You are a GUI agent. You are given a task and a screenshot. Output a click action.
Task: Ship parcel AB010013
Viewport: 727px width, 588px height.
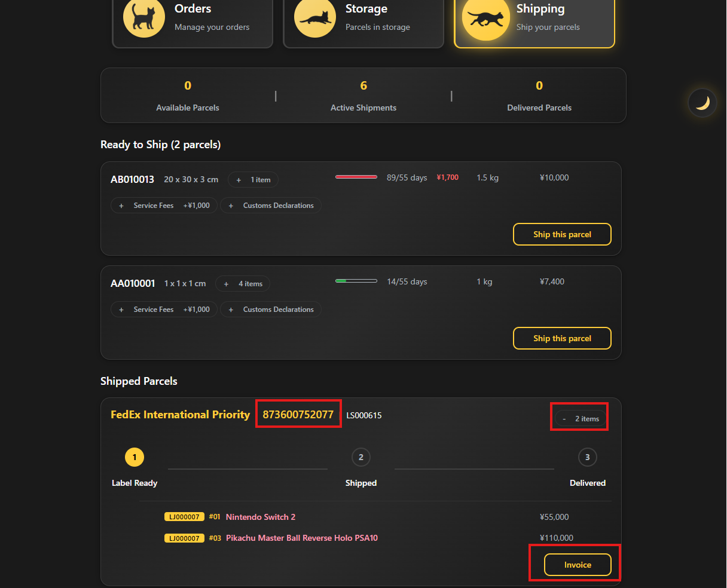click(562, 234)
